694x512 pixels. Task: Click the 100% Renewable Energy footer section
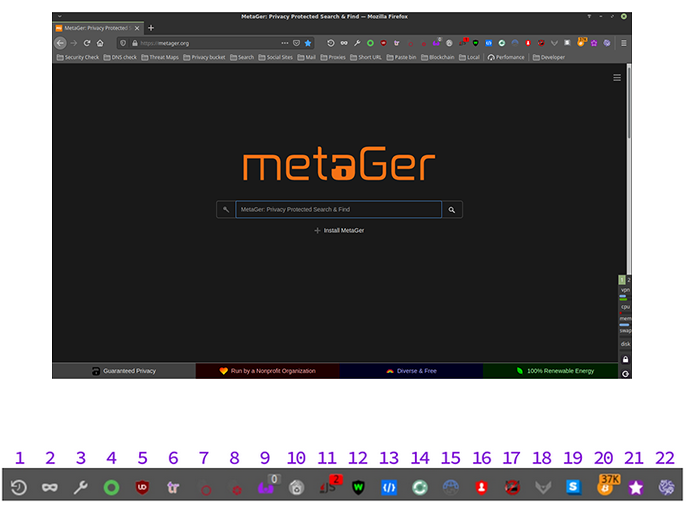551,371
